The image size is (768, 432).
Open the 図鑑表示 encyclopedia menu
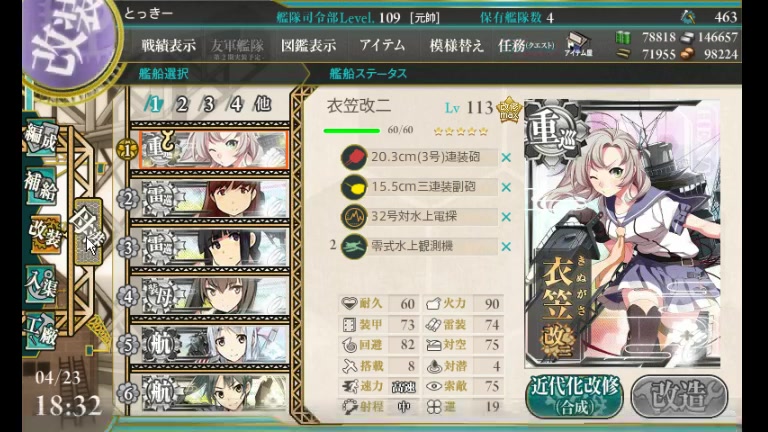[x=309, y=46]
